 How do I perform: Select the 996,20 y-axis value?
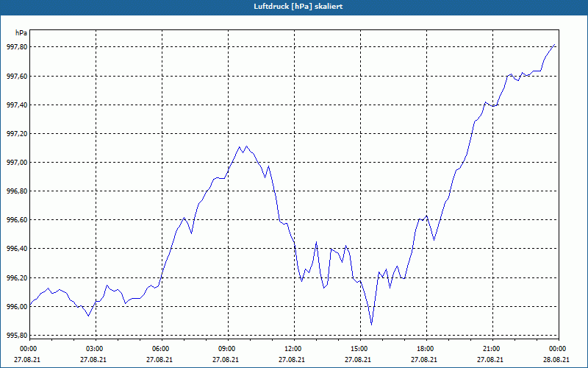click(x=17, y=278)
